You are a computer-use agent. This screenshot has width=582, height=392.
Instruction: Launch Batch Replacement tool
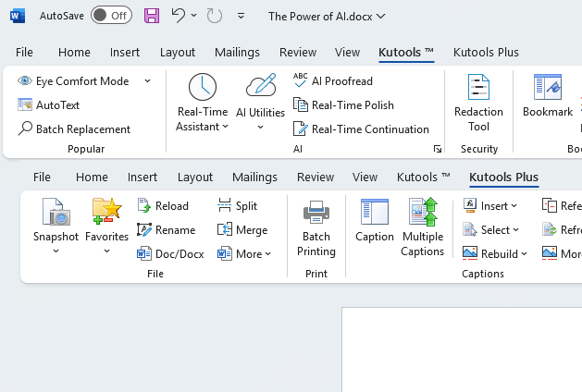point(74,129)
